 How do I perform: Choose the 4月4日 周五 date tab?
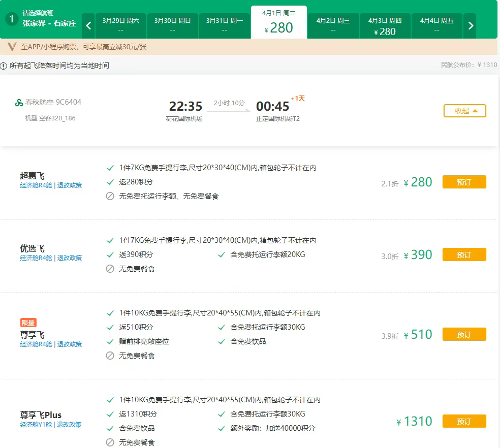(x=436, y=25)
